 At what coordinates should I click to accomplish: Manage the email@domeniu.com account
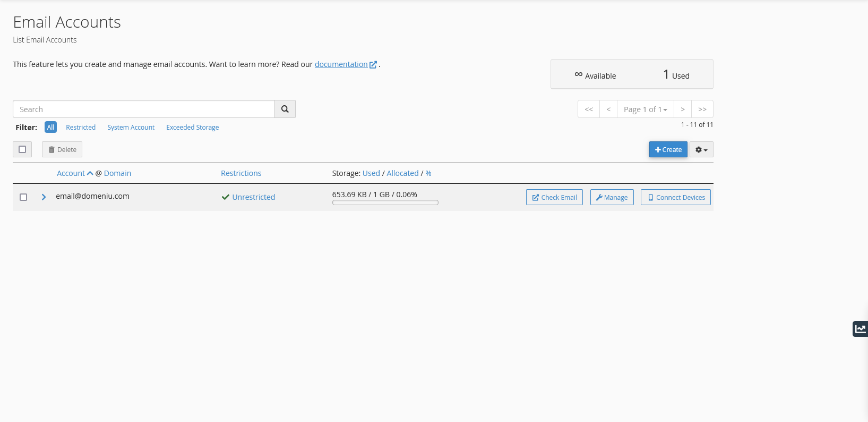click(x=612, y=197)
